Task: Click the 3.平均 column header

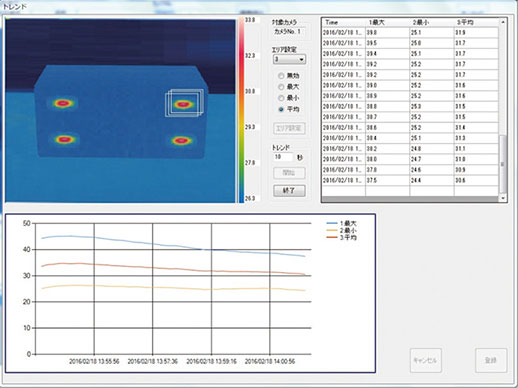Action: point(476,22)
